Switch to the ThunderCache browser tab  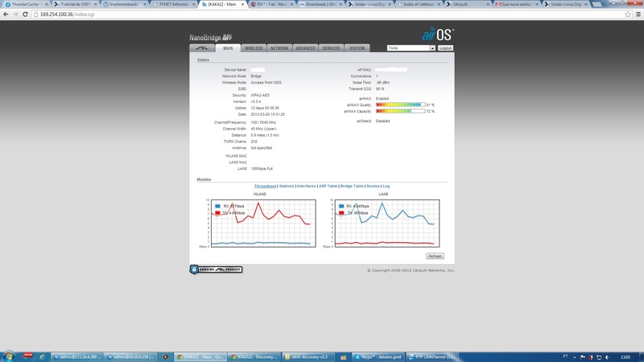pos(25,4)
